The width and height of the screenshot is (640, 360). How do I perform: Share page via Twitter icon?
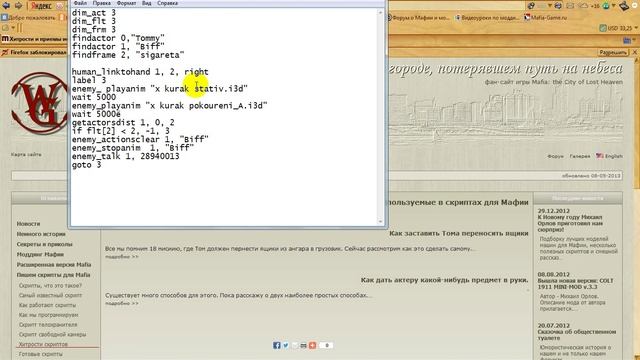(286, 345)
